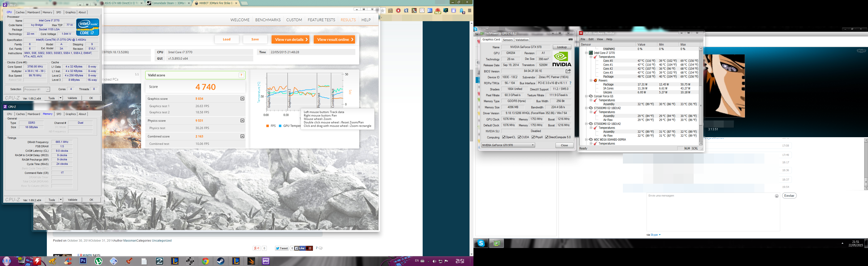Screen dimensions: 868x266
Task: Click the Validate button in the lower CPU-Z window
Action: pyautogui.click(x=72, y=200)
